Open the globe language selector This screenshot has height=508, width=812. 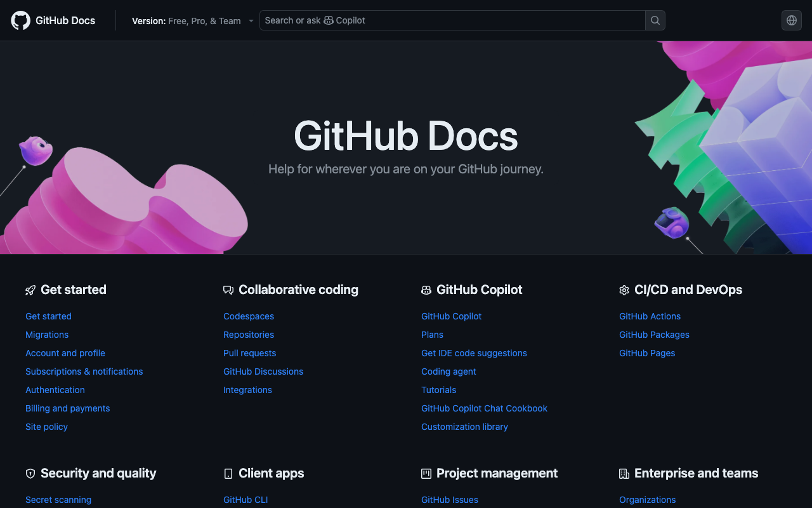tap(791, 20)
